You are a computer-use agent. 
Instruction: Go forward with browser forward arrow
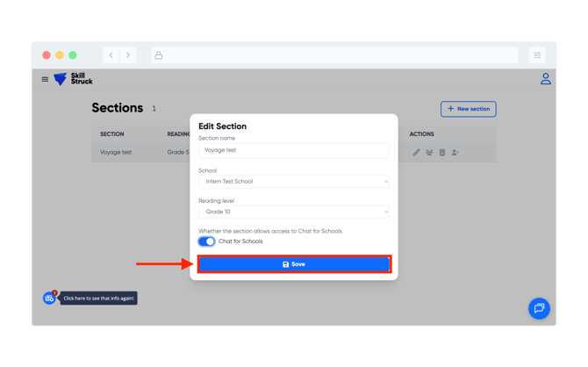tap(128, 55)
